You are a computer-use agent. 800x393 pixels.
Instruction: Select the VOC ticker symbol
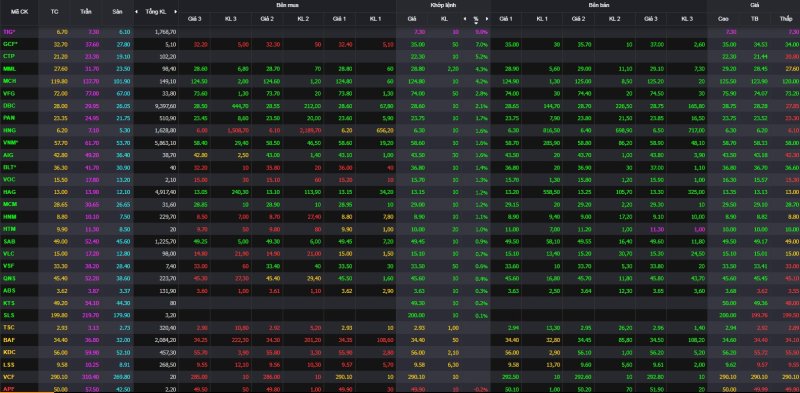point(9,179)
